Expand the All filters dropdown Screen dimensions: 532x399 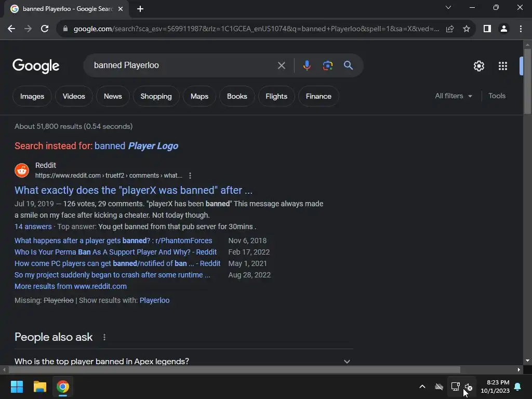tap(454, 96)
